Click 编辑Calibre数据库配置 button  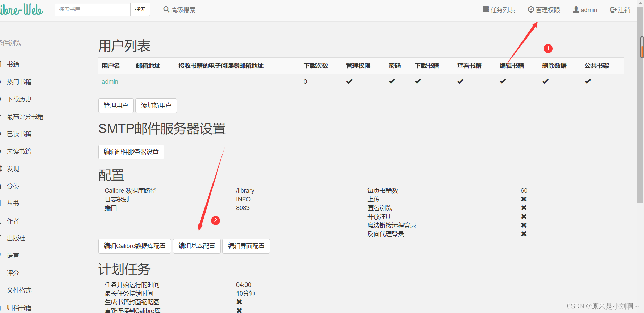pos(135,246)
